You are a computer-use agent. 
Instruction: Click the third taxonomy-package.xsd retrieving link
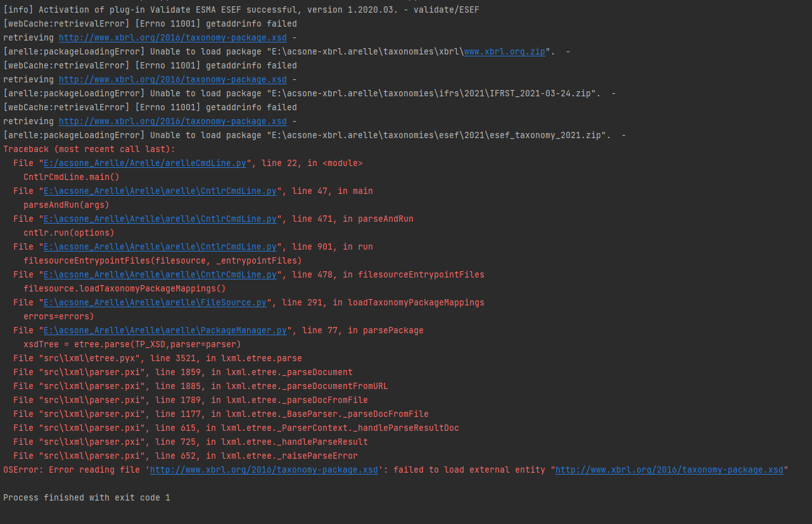click(x=172, y=121)
